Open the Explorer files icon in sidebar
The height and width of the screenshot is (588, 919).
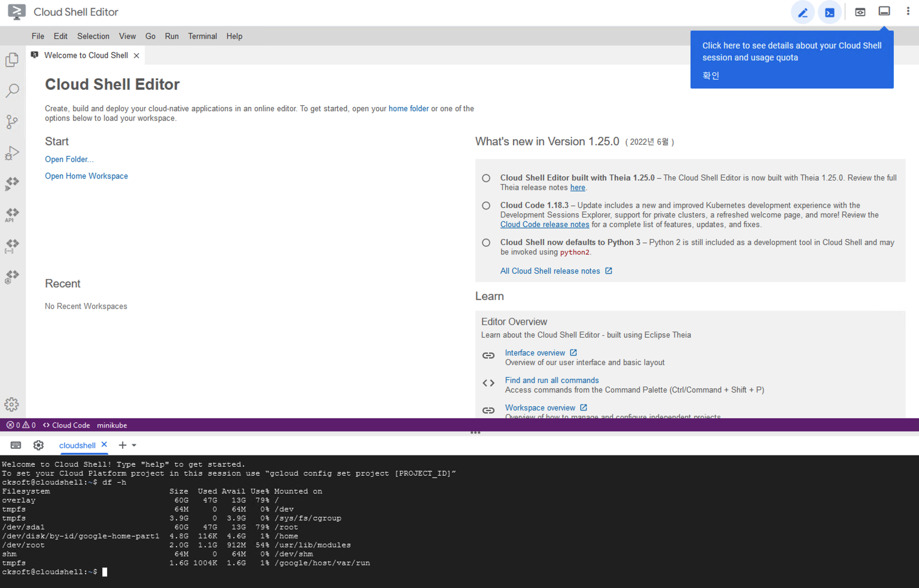pos(12,60)
